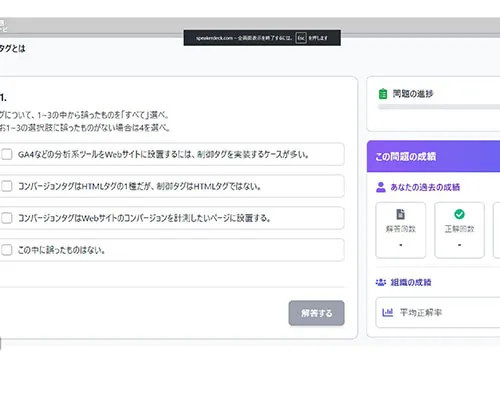Click the あなたの過去の成績 heading
Screen dimensions: 500x400
pyautogui.click(x=425, y=187)
